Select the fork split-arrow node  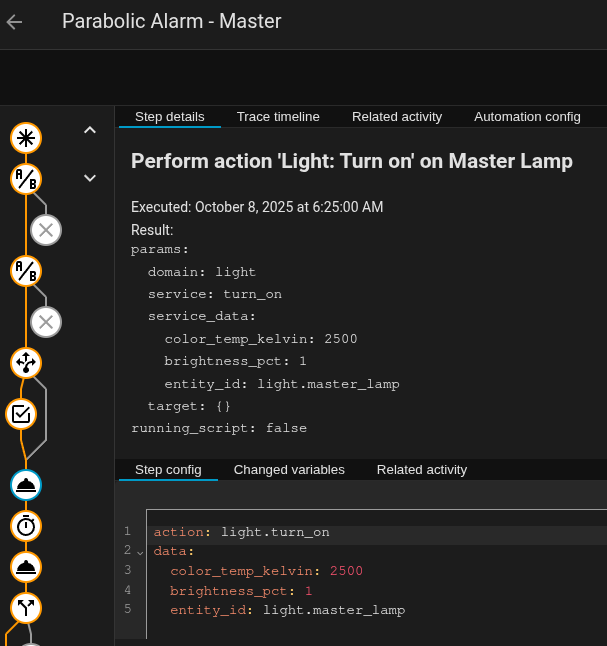(26, 607)
